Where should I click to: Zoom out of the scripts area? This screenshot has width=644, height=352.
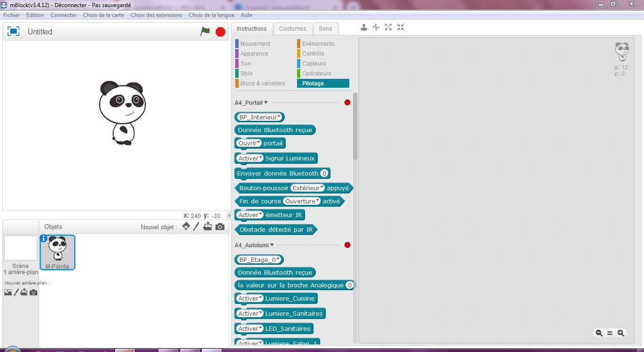[599, 333]
